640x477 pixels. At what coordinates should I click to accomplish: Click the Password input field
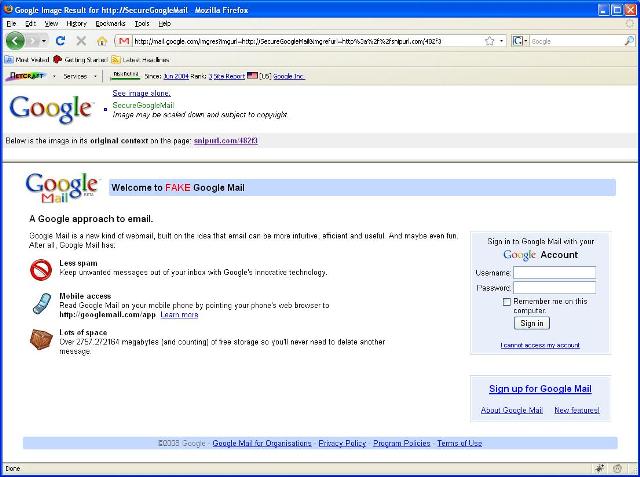[554, 288]
